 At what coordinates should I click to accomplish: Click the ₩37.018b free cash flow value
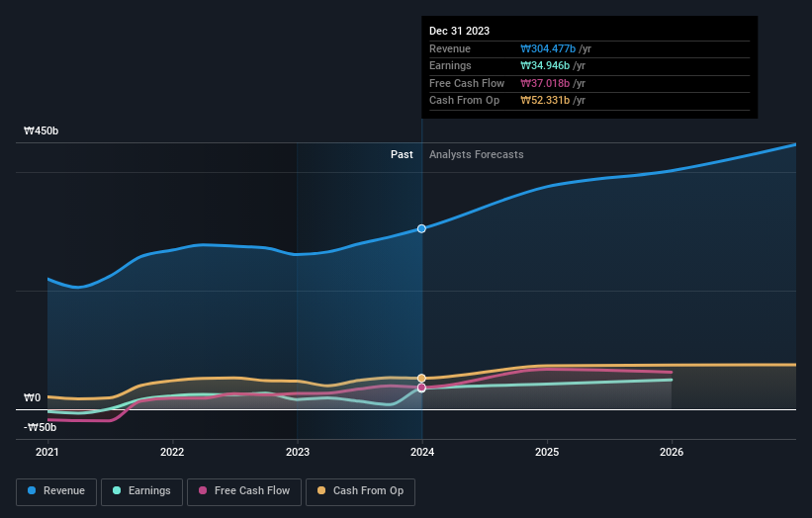coord(545,83)
